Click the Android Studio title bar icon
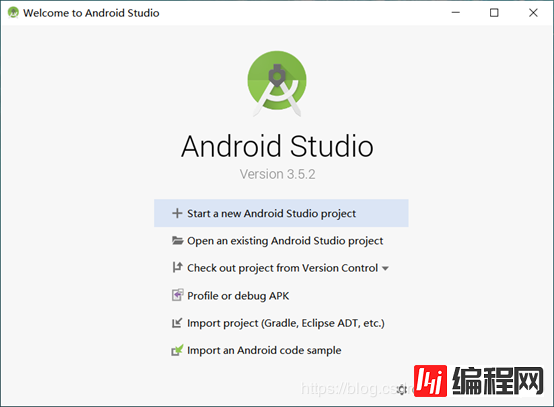554x407 pixels. 13,12
